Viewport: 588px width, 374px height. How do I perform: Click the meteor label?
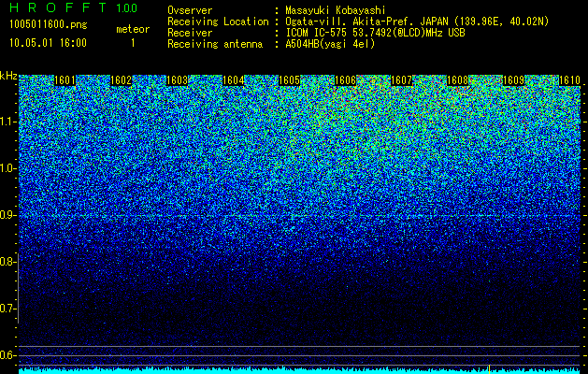133,29
